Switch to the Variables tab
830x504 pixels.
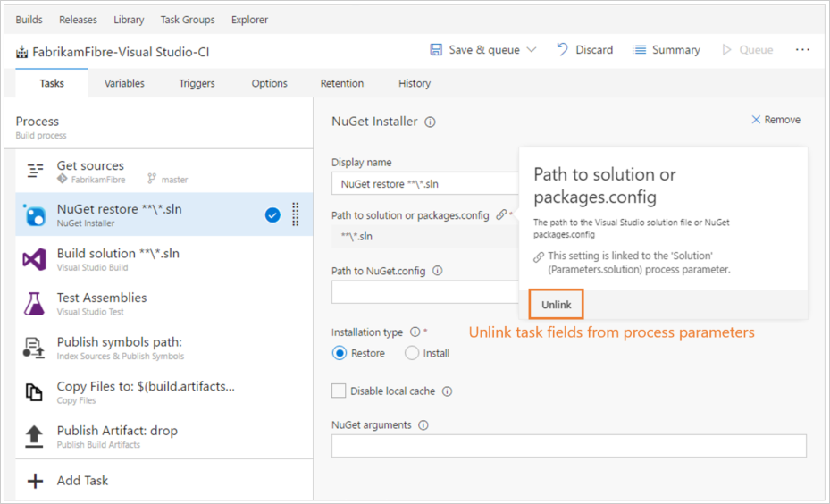(124, 83)
